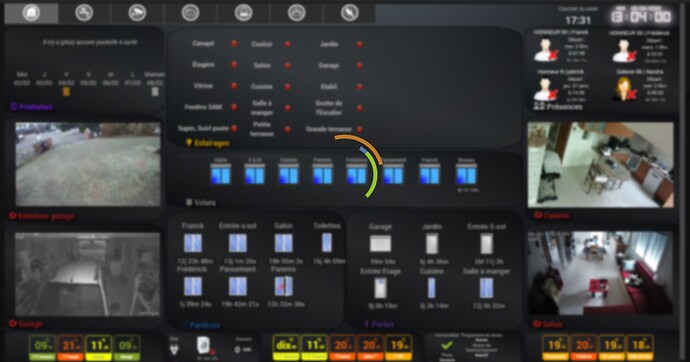
Task: Click the open Parents window icon
Action: point(283,286)
